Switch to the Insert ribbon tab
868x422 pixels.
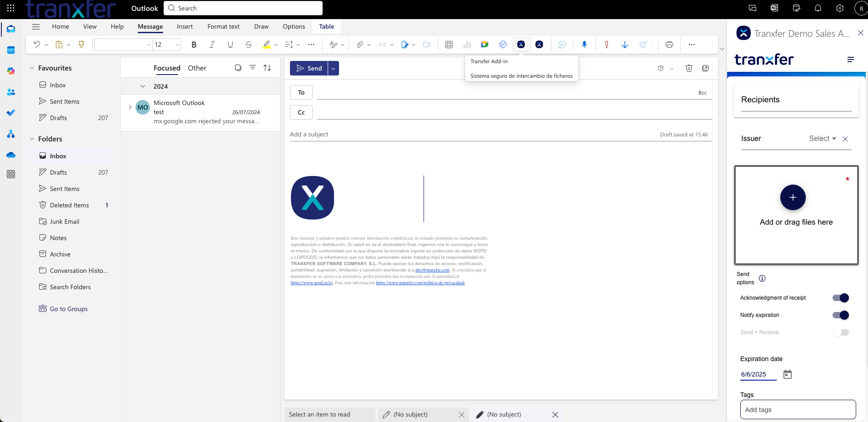tap(185, 26)
